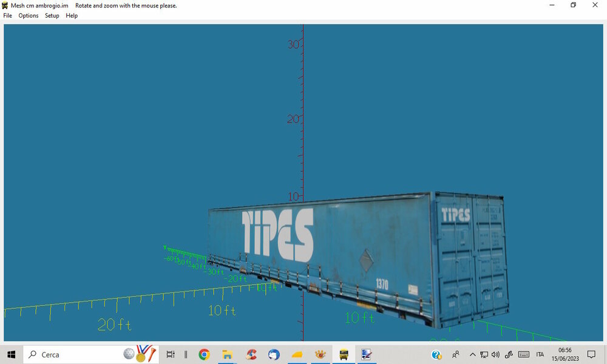Switch the ITA input language
This screenshot has height=364, width=607.
coord(540,354)
